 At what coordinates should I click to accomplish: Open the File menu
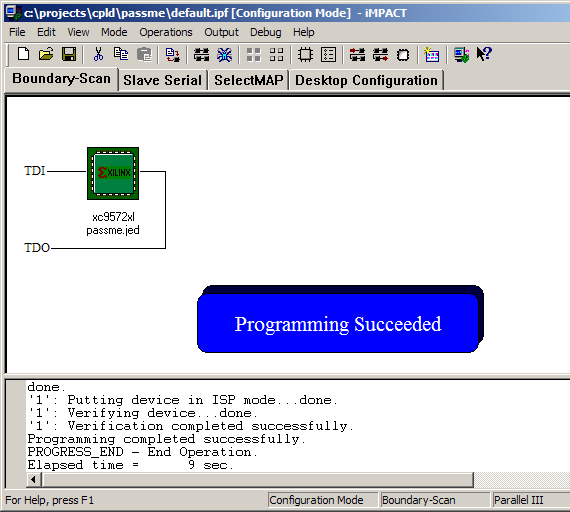coord(17,32)
